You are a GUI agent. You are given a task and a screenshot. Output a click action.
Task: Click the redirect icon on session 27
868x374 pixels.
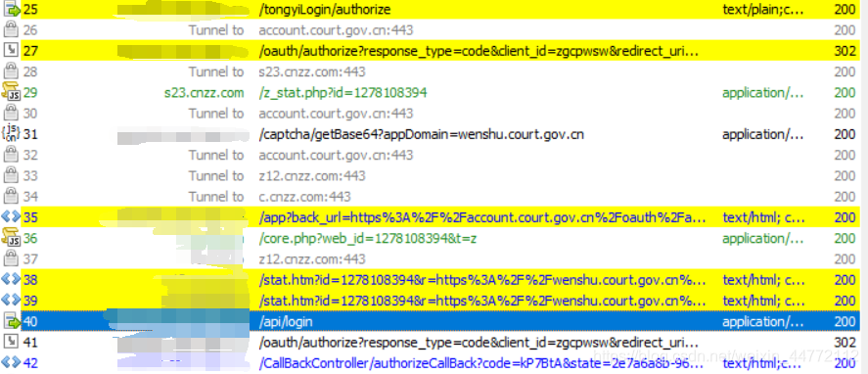[11, 51]
